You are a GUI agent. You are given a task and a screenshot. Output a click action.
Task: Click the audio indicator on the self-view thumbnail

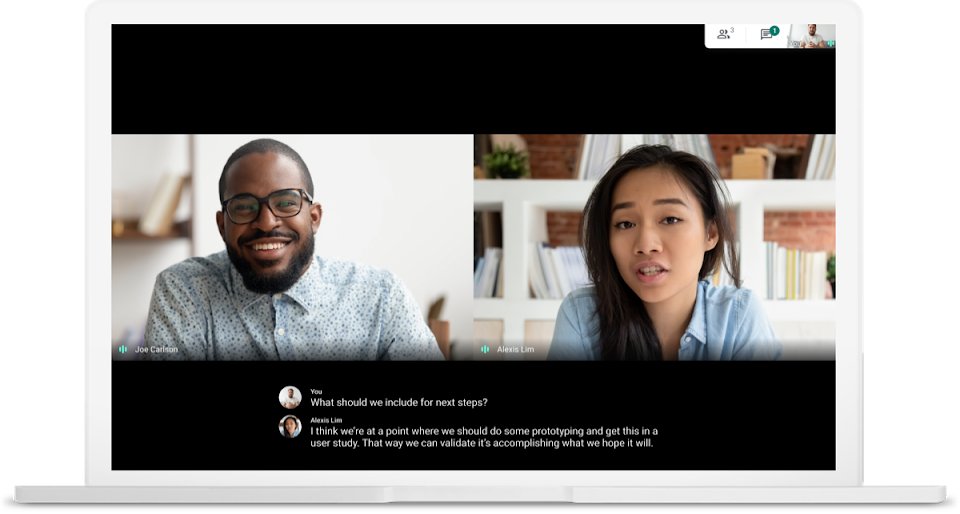(830, 43)
